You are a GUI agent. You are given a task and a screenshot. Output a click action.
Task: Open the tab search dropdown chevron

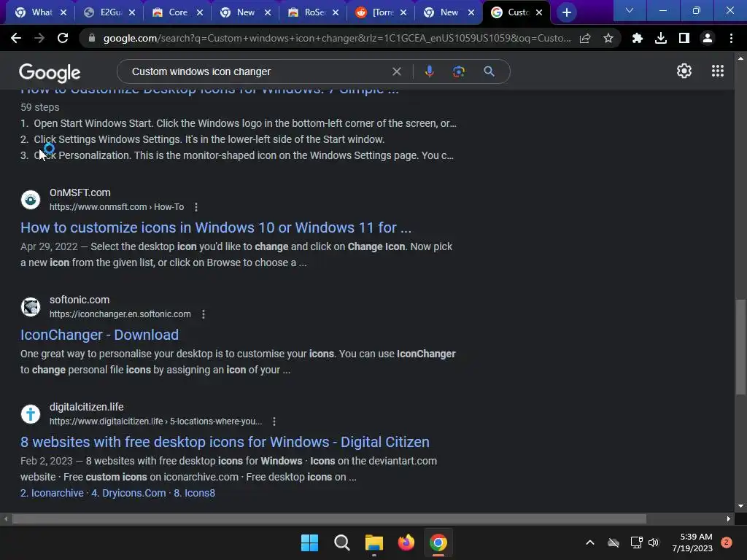point(630,10)
